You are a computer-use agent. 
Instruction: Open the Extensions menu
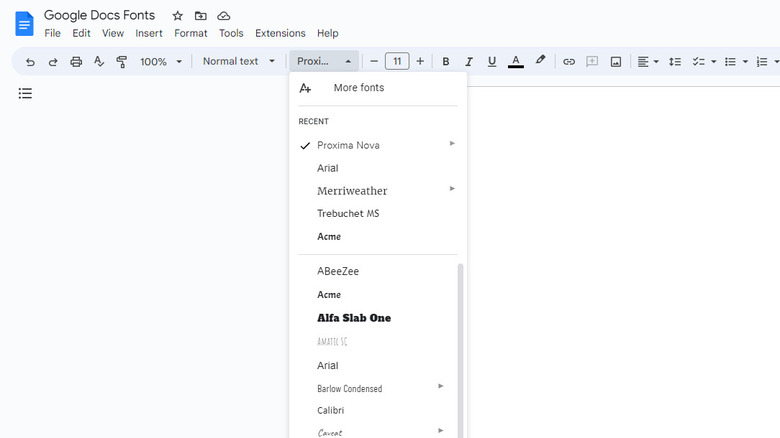pyautogui.click(x=280, y=33)
